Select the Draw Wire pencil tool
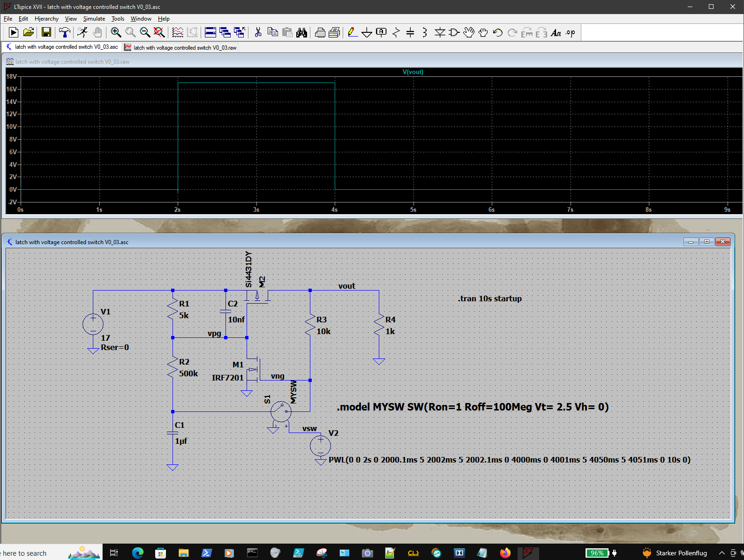The image size is (744, 560). (x=353, y=32)
